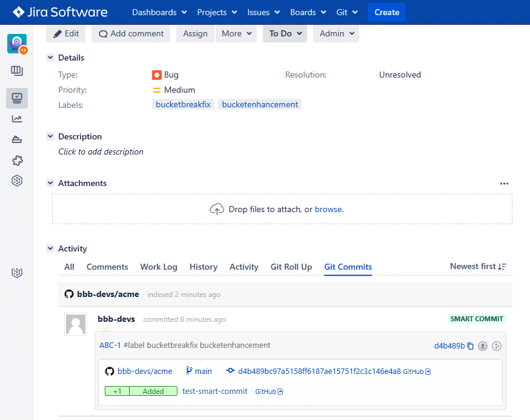Open bbb-devs/acme repository link in commit
Viewport: 530px width, 420px height.
[145, 372]
